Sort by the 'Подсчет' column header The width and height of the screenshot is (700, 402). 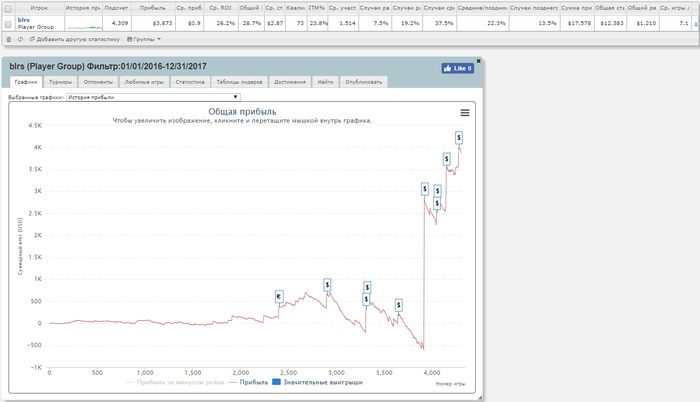tap(116, 8)
